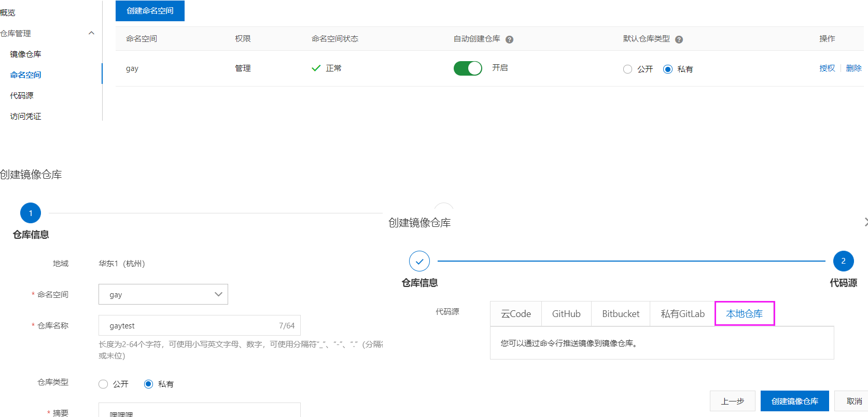The height and width of the screenshot is (417, 868).
Task: Open 代码源 in the sidebar
Action: click(22, 95)
